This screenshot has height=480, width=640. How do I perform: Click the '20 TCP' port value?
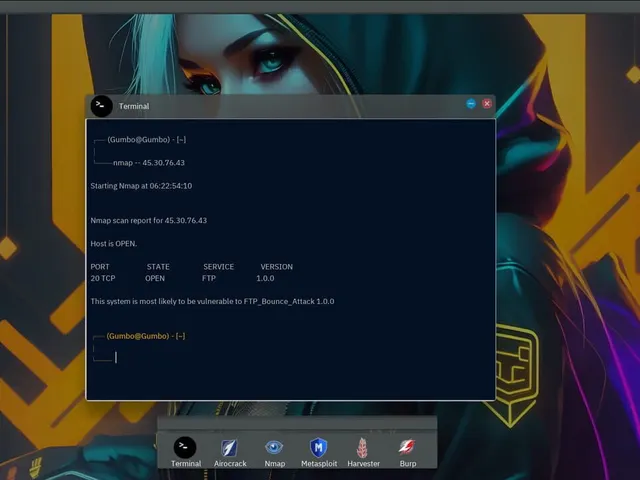pyautogui.click(x=103, y=278)
